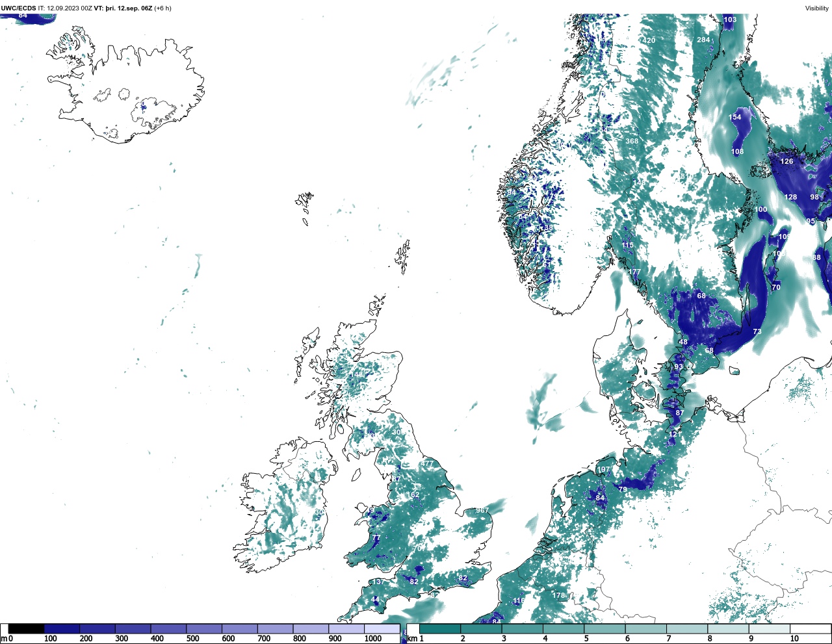This screenshot has width=832, height=644.
Task: Click the white legend swatch above 10 km
Action: (x=811, y=629)
